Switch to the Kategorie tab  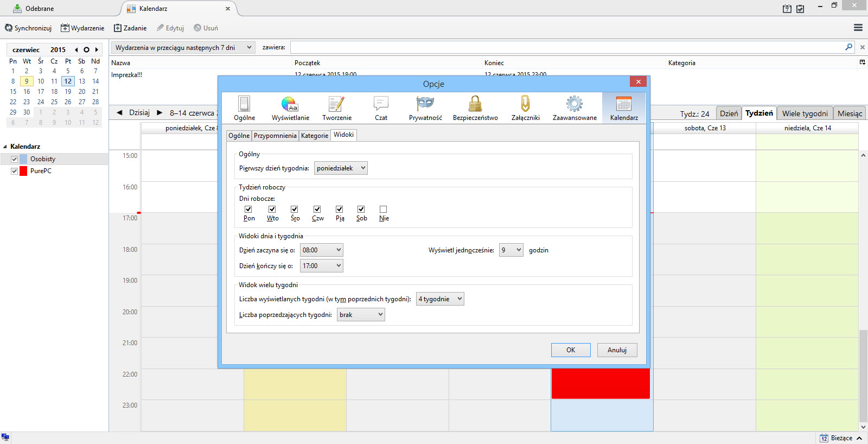pyautogui.click(x=315, y=136)
